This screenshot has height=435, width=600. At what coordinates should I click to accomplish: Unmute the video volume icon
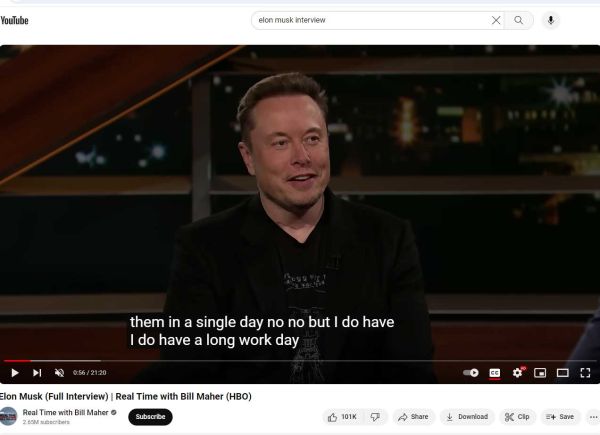coord(59,373)
